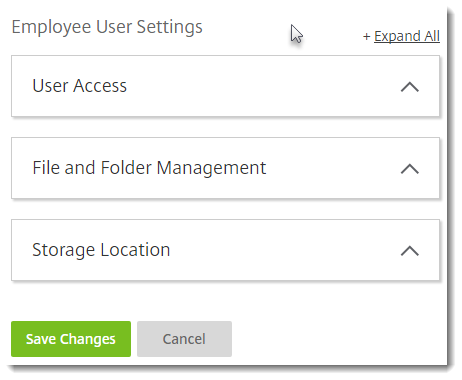The height and width of the screenshot is (380, 462).
Task: Click the chevron icon in Storage Location
Action: 410,251
